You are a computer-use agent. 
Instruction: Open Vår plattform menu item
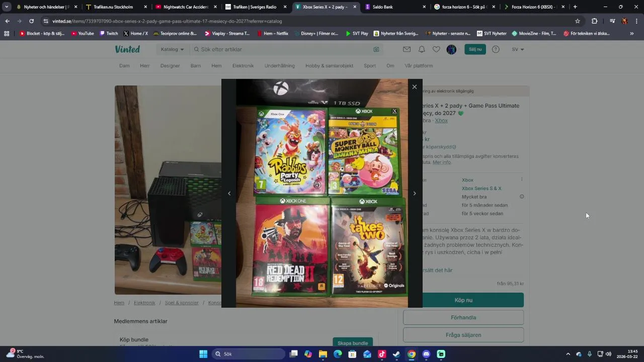[419, 66]
